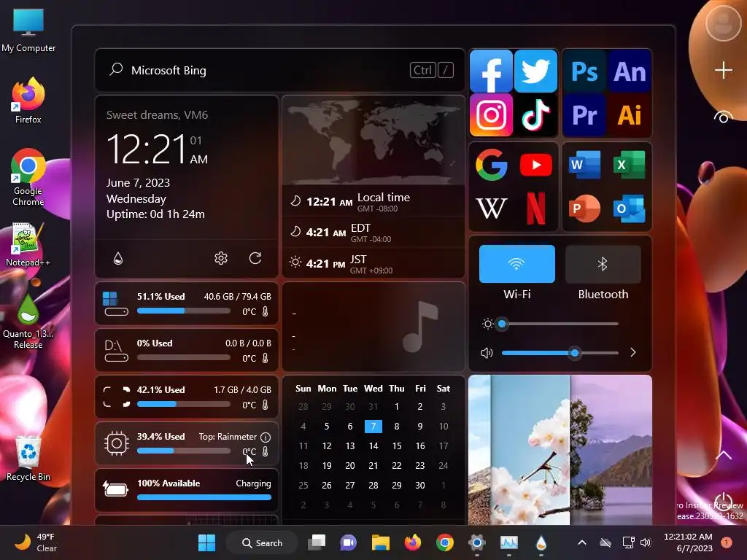Select the Recycle Bin desktop icon
This screenshot has width=747, height=560.
28,459
